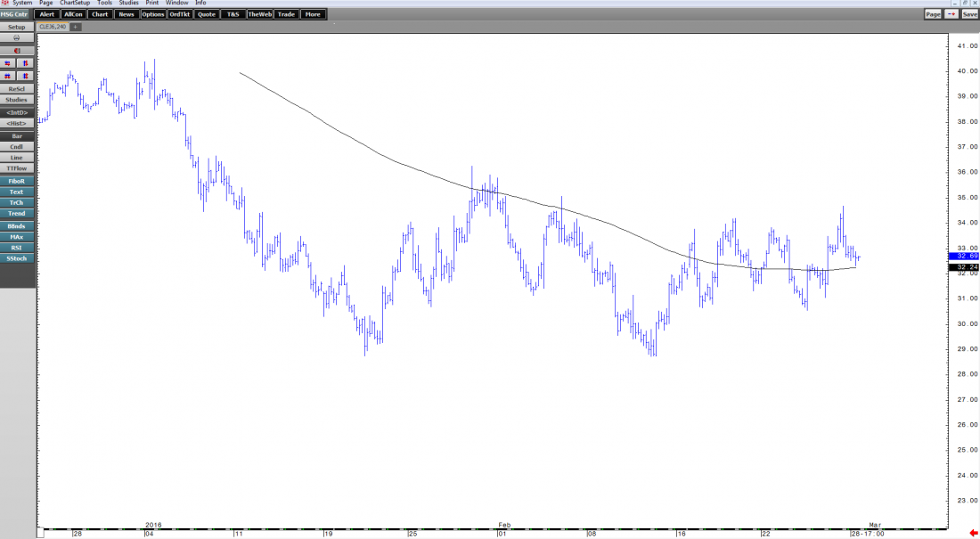The height and width of the screenshot is (539, 980).
Task: Switch chart type to Cndl candlesticks
Action: point(17,147)
